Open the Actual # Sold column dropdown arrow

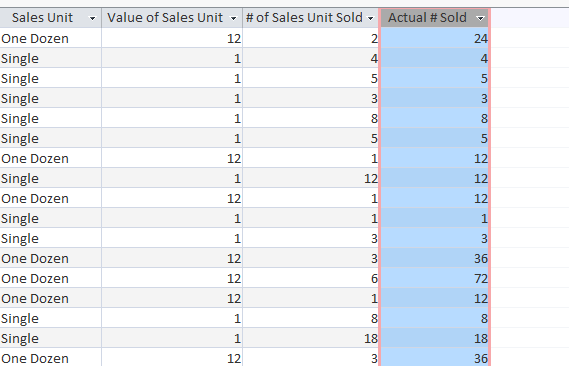coord(480,18)
